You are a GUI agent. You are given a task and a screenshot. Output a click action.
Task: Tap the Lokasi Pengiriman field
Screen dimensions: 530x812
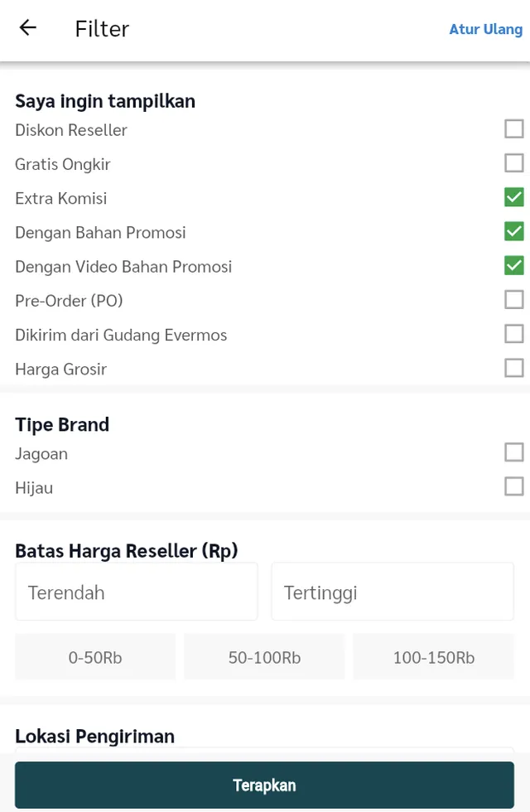coord(264,752)
